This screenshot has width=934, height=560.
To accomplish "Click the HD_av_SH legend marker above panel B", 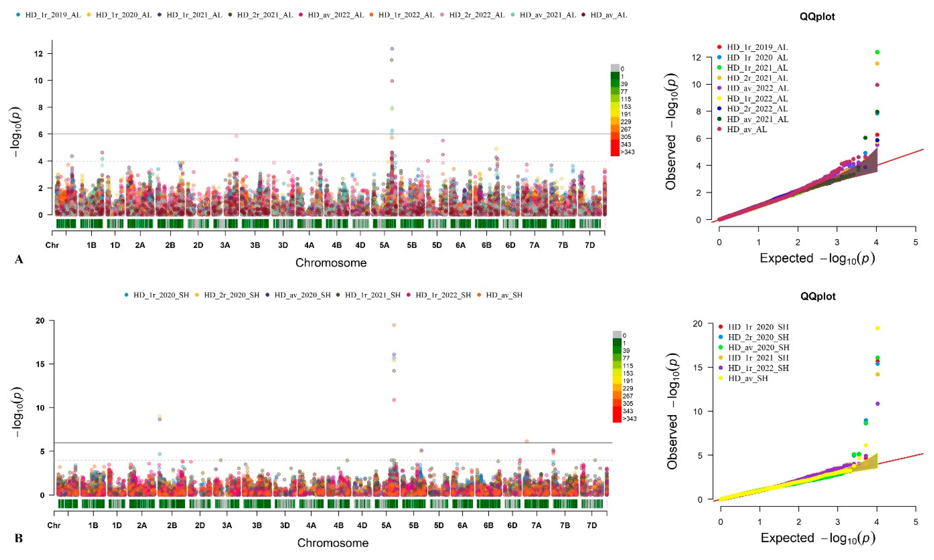I will point(479,295).
